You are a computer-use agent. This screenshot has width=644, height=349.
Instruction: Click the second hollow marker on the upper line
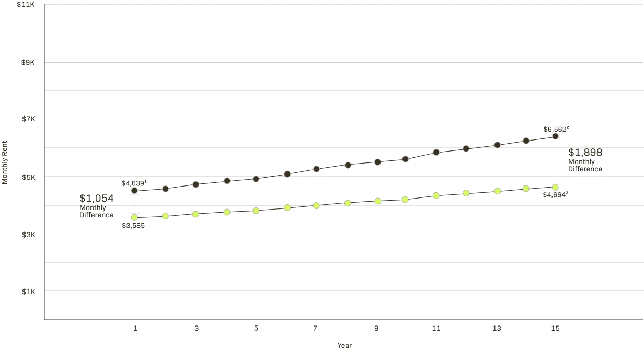pyautogui.click(x=165, y=188)
